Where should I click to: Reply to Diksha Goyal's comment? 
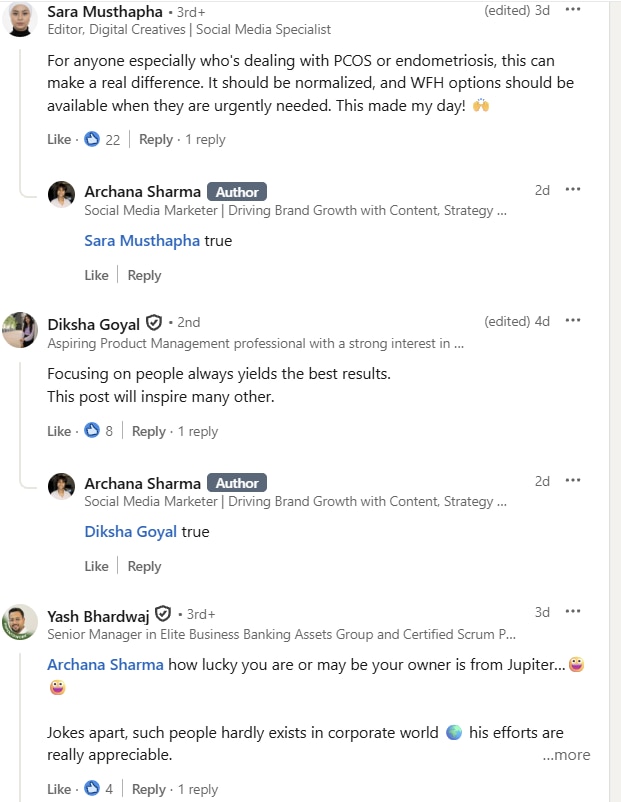[x=148, y=431]
